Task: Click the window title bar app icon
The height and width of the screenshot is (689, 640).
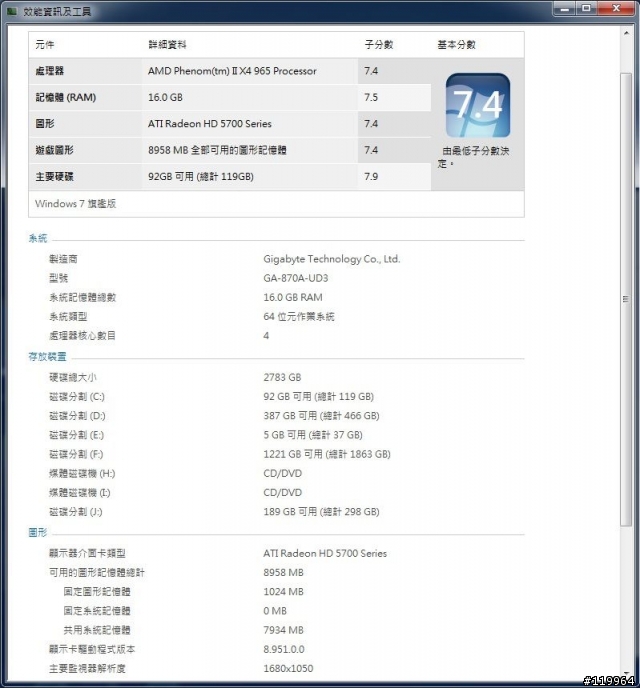Action: [11, 11]
